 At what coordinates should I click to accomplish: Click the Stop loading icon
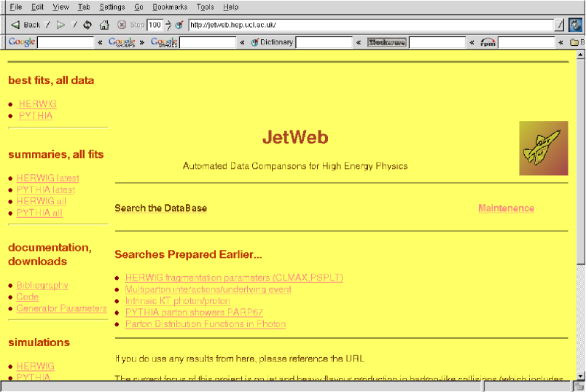(x=122, y=25)
